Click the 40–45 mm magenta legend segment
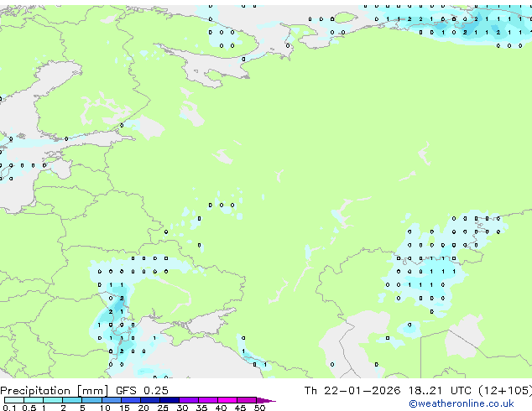 pyautogui.click(x=227, y=400)
